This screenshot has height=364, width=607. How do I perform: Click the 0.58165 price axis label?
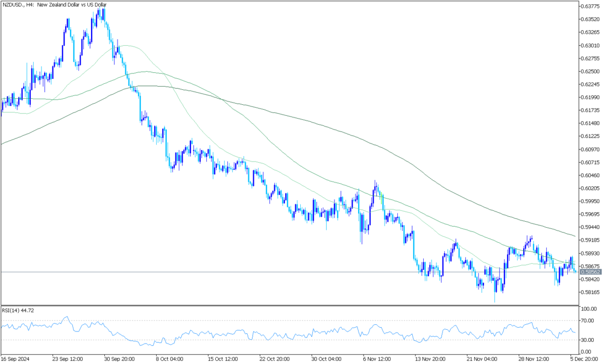[591, 292]
